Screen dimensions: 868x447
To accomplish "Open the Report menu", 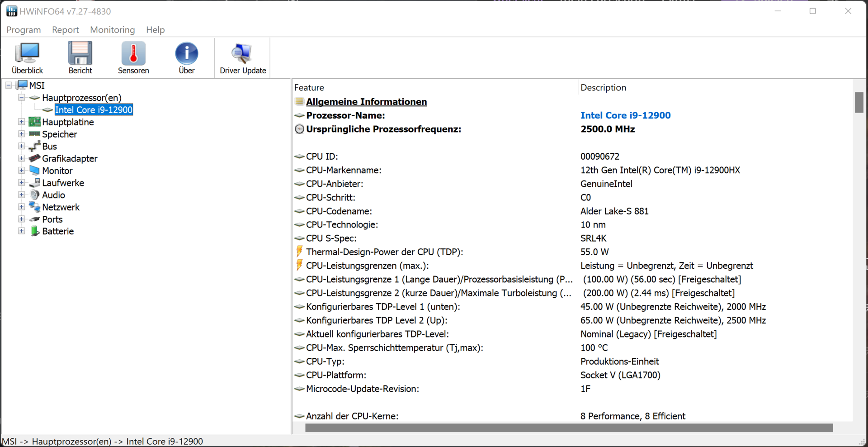I will coord(65,30).
